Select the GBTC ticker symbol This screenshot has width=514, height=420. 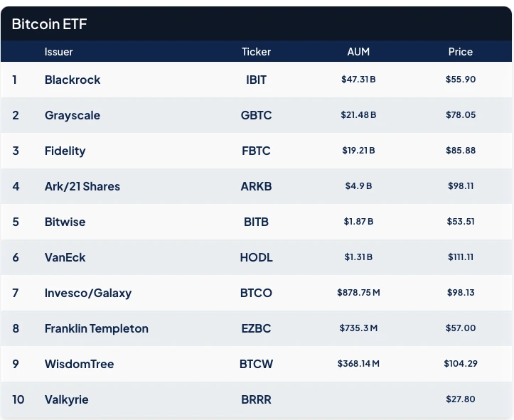(x=256, y=115)
